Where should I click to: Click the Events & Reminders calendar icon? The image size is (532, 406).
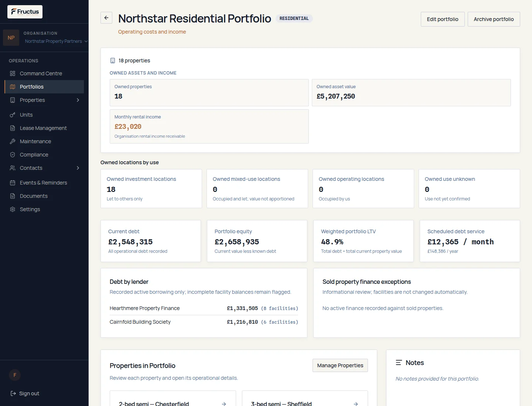[x=13, y=183]
